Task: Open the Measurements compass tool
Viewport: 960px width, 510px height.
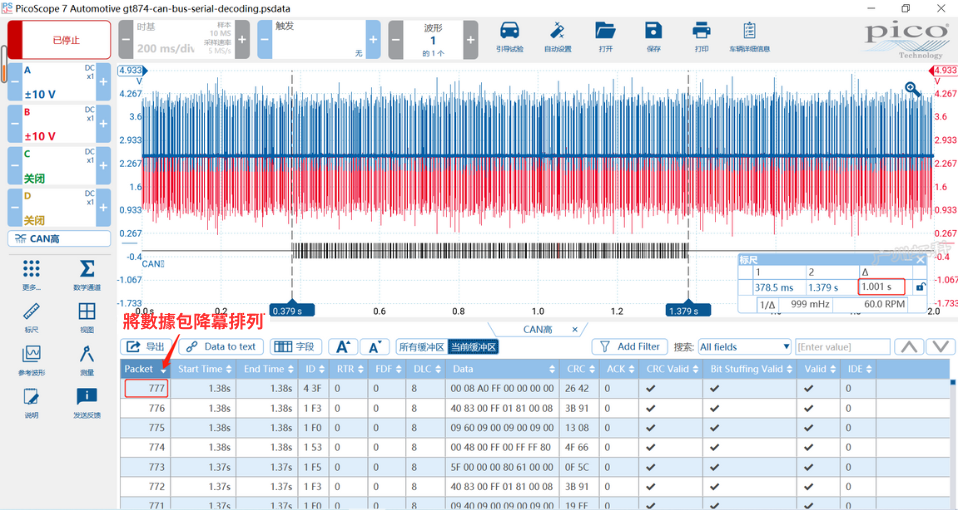Action: [x=87, y=360]
